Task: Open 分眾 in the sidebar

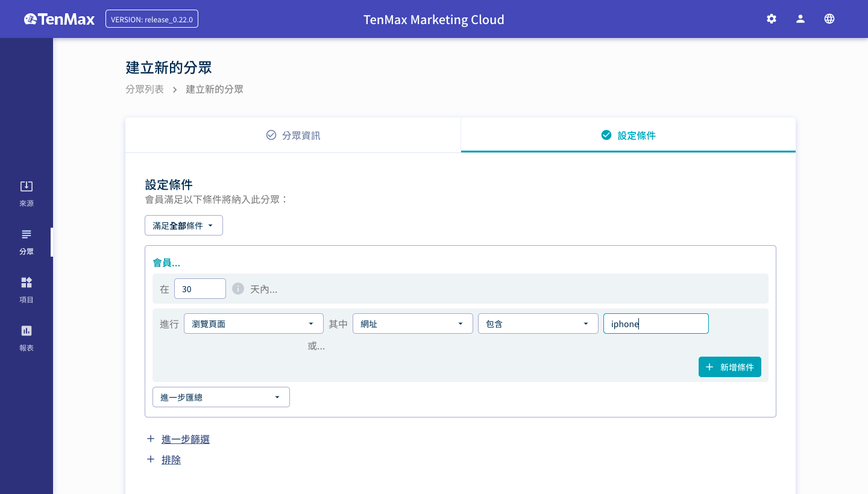Action: tap(27, 242)
